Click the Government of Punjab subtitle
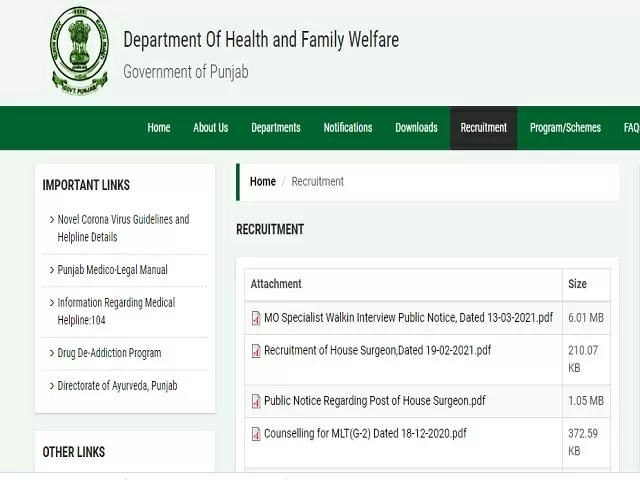640x480 pixels. (x=186, y=72)
